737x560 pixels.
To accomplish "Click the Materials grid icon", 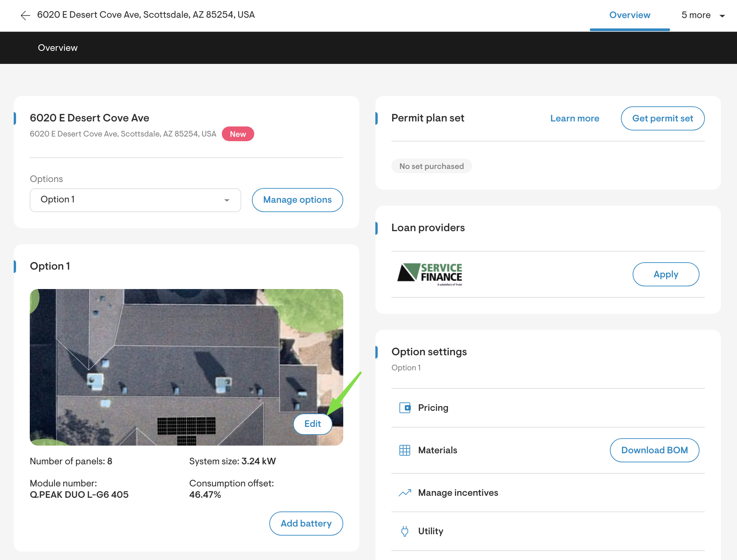I will (405, 450).
